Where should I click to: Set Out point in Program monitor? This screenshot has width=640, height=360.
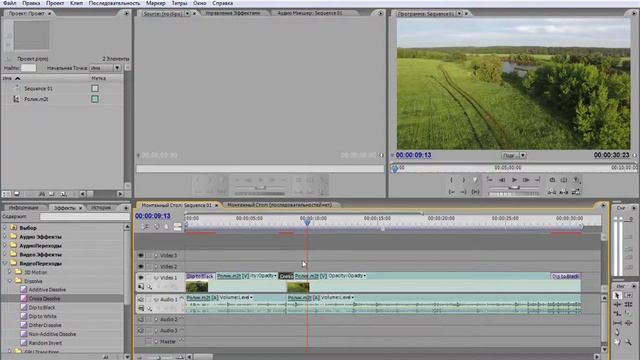pyautogui.click(x=463, y=180)
